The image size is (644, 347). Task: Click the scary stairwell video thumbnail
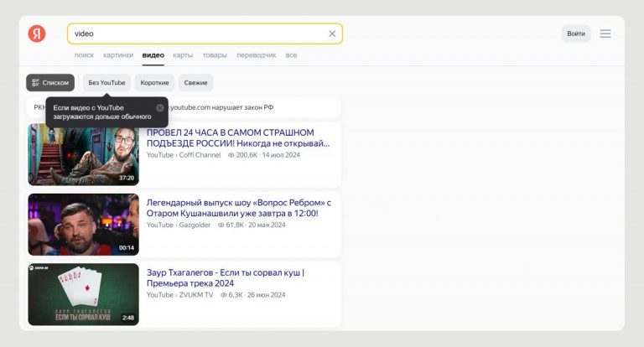coord(83,154)
